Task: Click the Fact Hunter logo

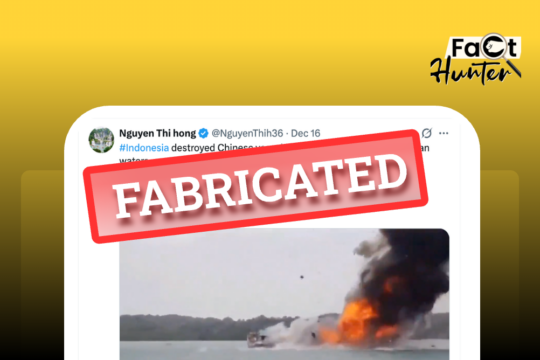Action: pyautogui.click(x=476, y=59)
